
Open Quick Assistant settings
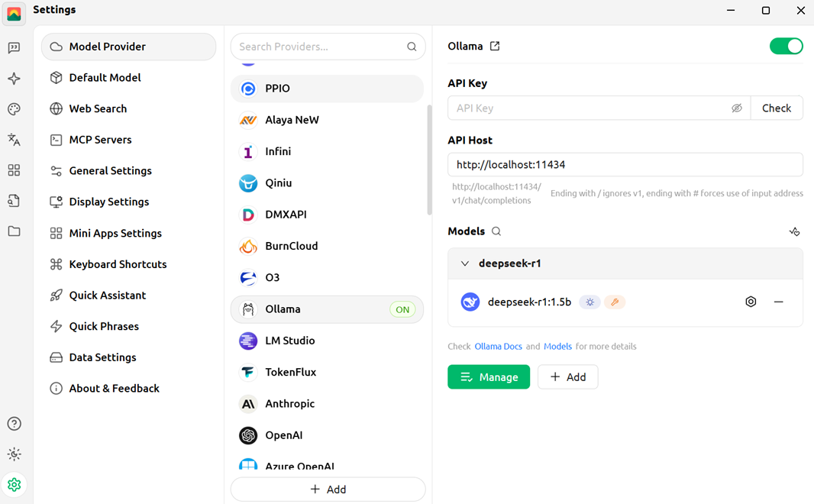pos(129,296)
